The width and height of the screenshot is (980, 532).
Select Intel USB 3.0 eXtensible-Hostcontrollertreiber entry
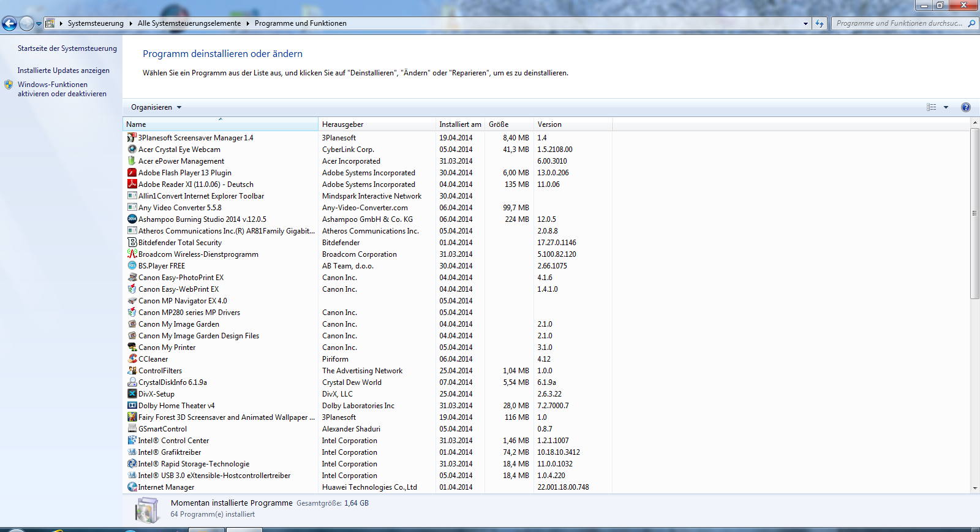pyautogui.click(x=367, y=476)
